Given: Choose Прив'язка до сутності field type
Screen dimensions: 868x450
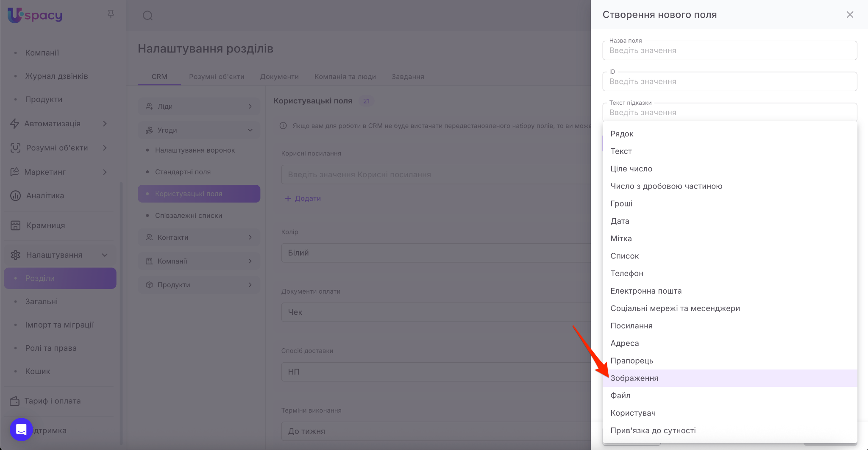Looking at the screenshot, I should 653,431.
